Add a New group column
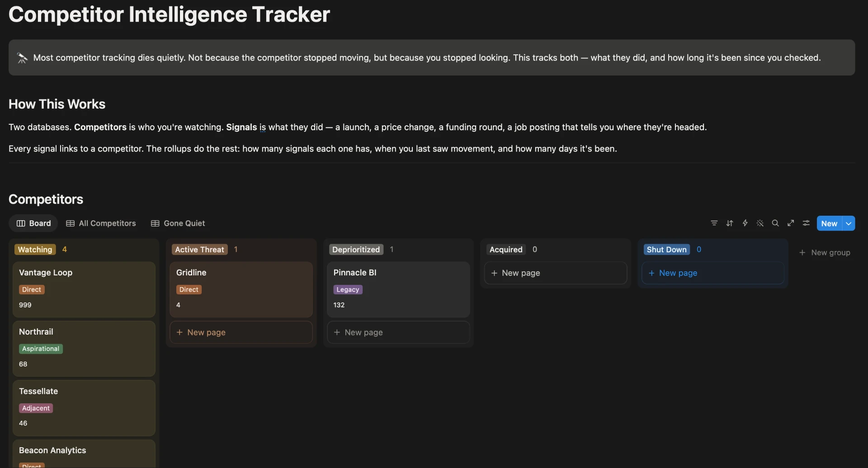Viewport: 868px width, 468px height. pos(825,253)
